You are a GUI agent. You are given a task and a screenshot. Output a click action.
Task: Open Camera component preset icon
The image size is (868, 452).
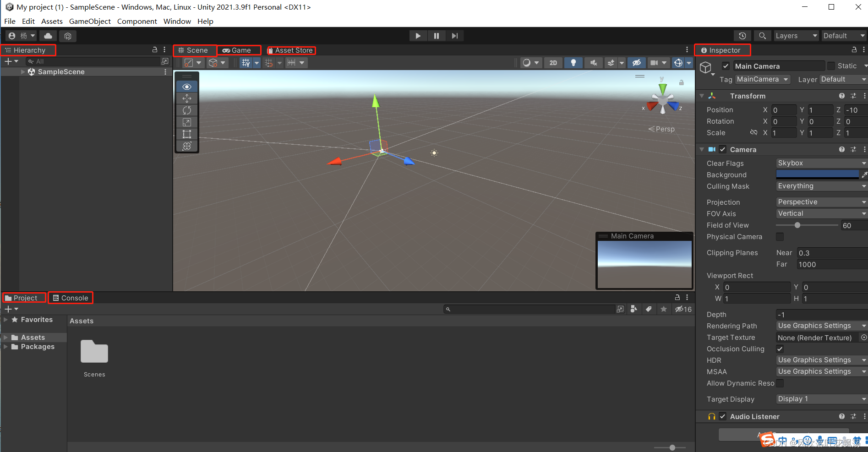pyautogui.click(x=853, y=149)
